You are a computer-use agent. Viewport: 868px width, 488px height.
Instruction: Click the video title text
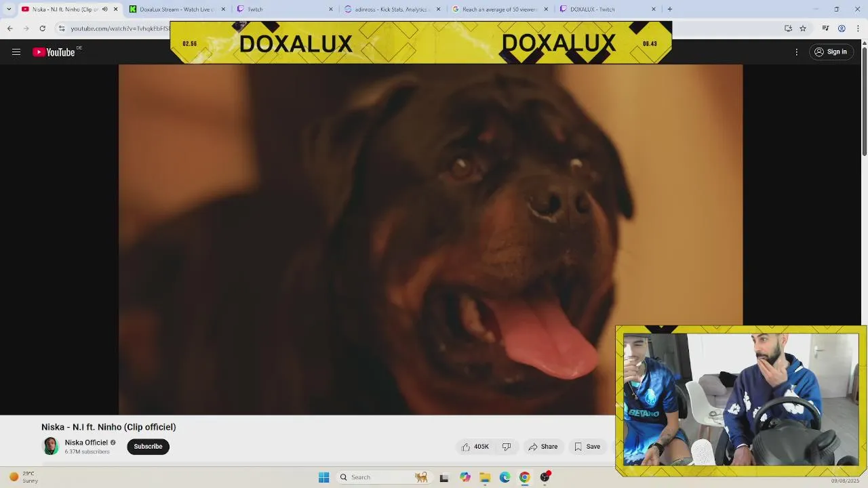coord(108,427)
